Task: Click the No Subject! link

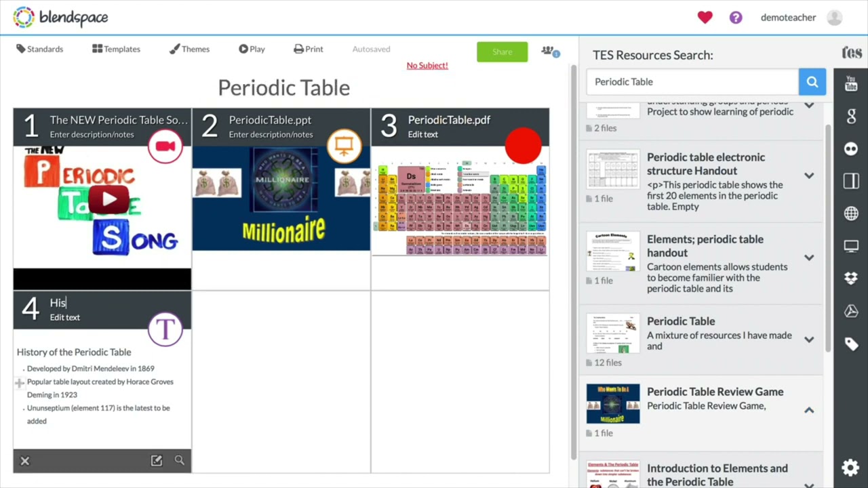Action: (x=427, y=65)
